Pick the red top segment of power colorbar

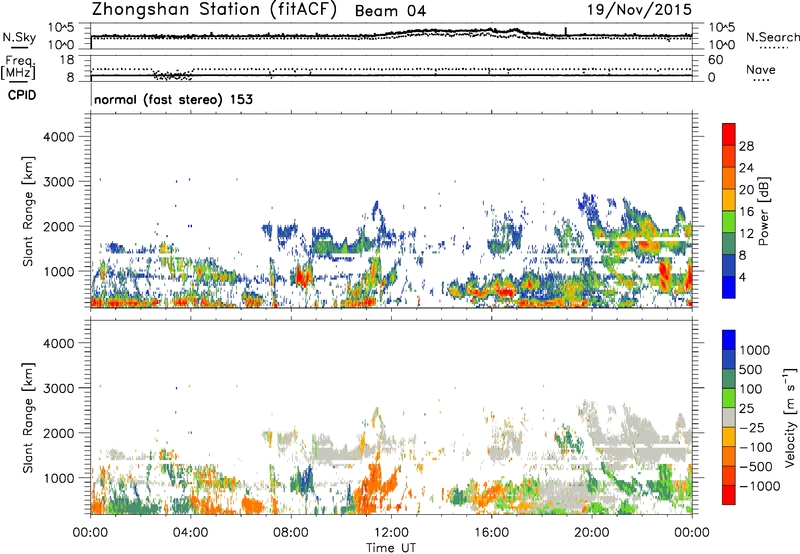pos(729,135)
